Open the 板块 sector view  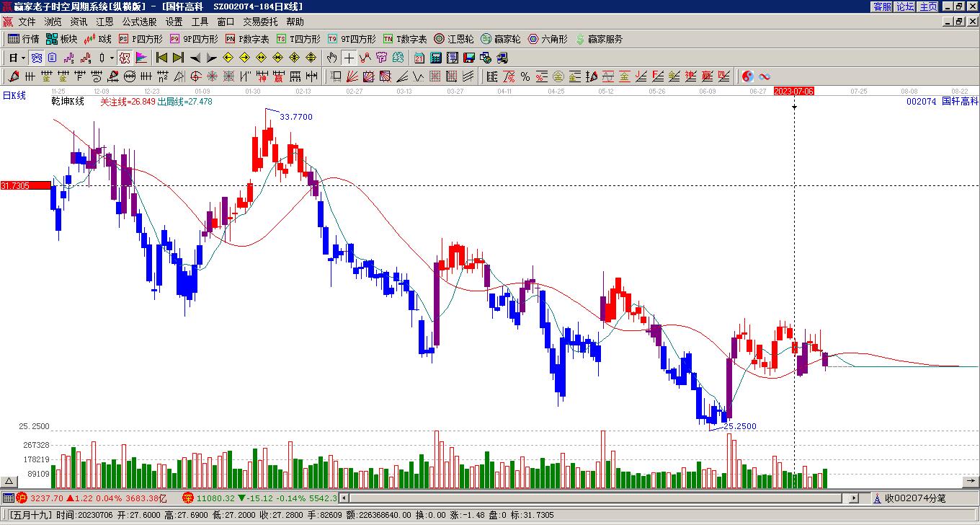click(61, 39)
